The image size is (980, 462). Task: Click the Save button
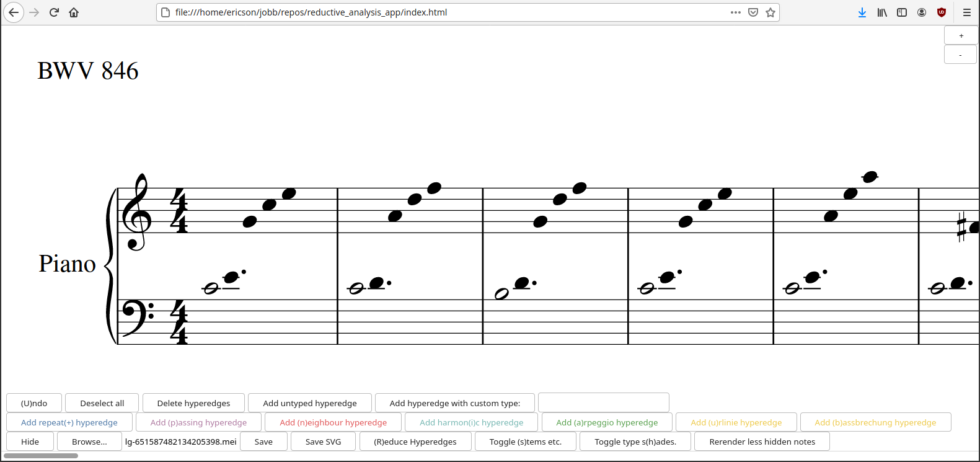[263, 442]
